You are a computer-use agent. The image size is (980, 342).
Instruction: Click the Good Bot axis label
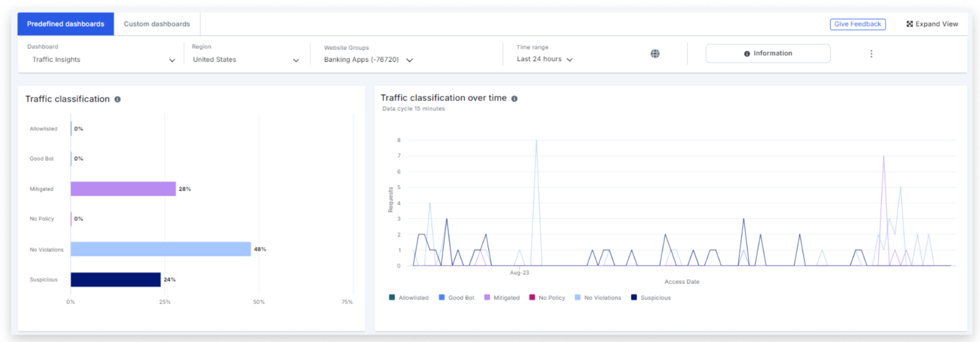(x=41, y=159)
